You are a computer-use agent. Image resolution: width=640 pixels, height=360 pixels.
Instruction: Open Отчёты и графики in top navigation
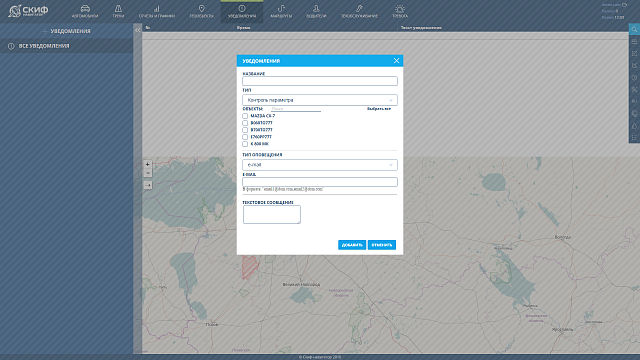157,11
